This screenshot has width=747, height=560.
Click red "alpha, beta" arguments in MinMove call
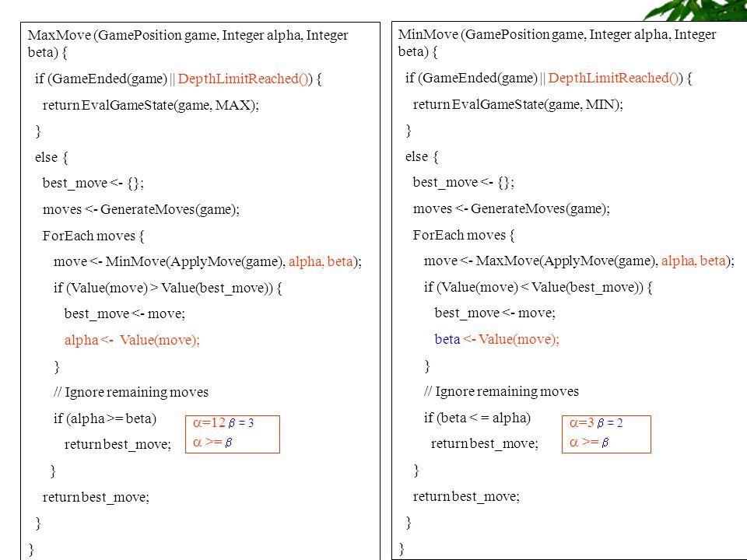point(321,261)
